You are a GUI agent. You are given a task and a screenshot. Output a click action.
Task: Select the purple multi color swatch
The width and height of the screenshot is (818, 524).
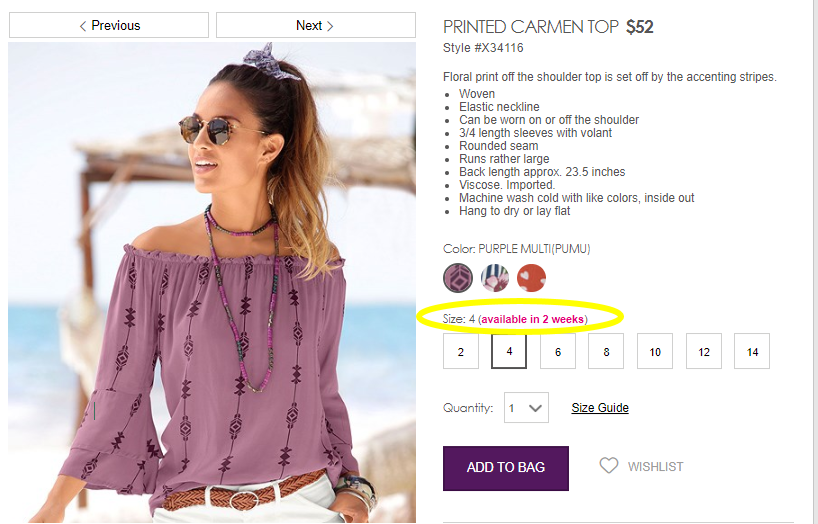[458, 277]
